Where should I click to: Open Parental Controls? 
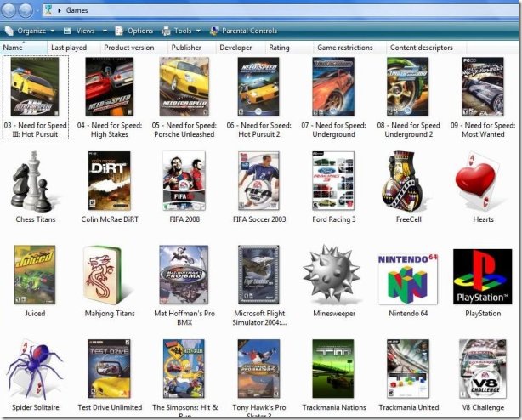point(244,31)
